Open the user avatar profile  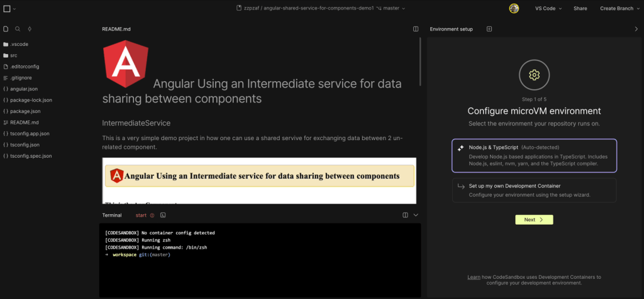tap(514, 8)
